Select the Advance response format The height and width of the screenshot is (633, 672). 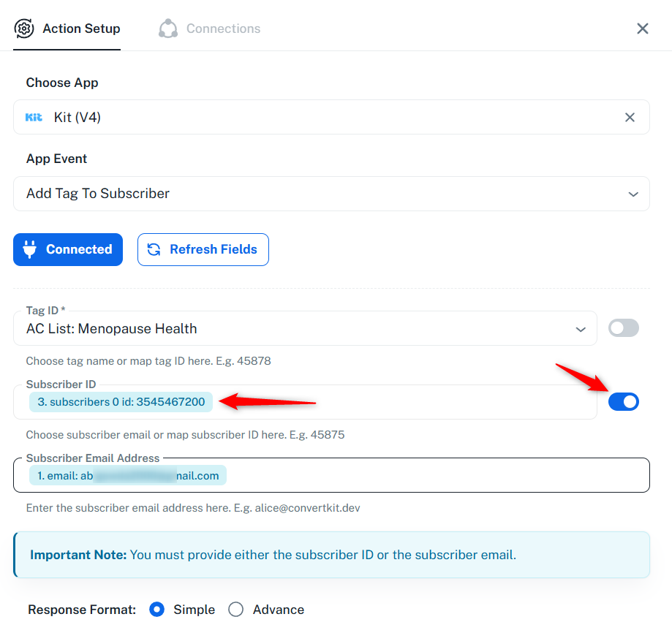235,610
